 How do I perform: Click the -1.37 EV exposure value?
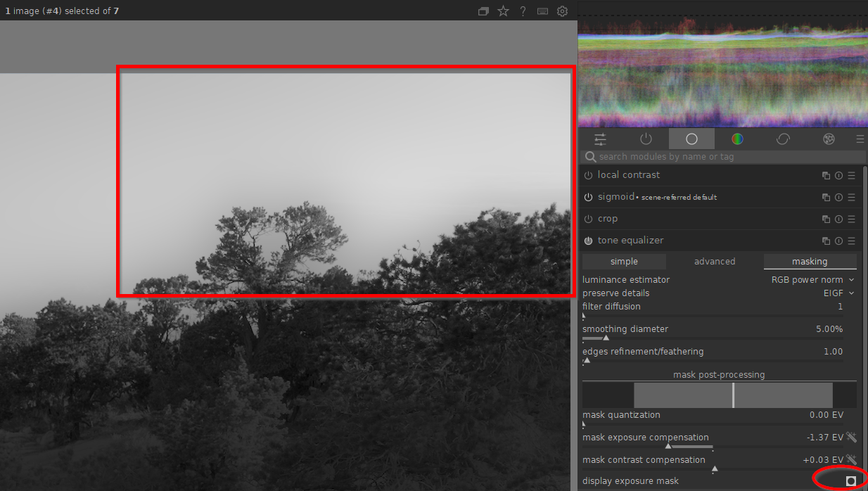click(825, 438)
